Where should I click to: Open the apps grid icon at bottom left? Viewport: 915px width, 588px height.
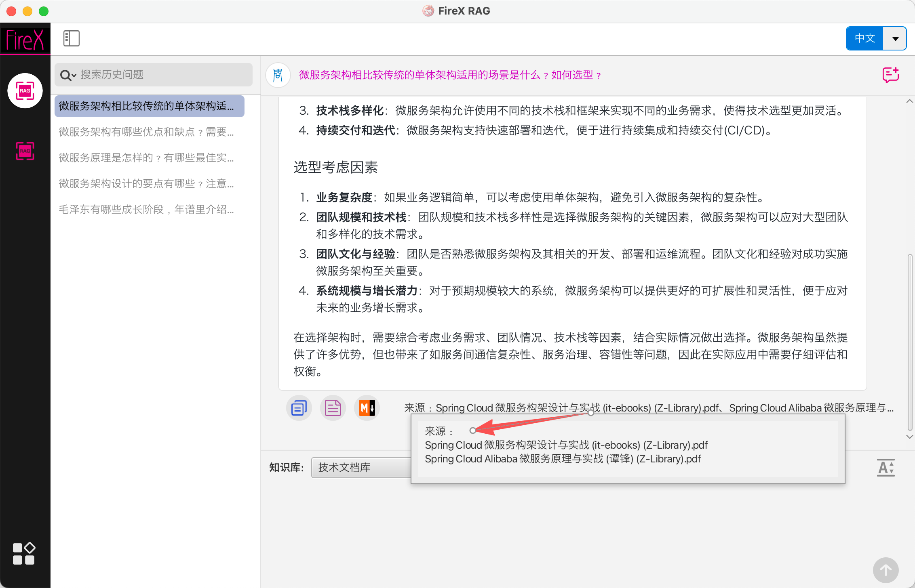click(24, 553)
